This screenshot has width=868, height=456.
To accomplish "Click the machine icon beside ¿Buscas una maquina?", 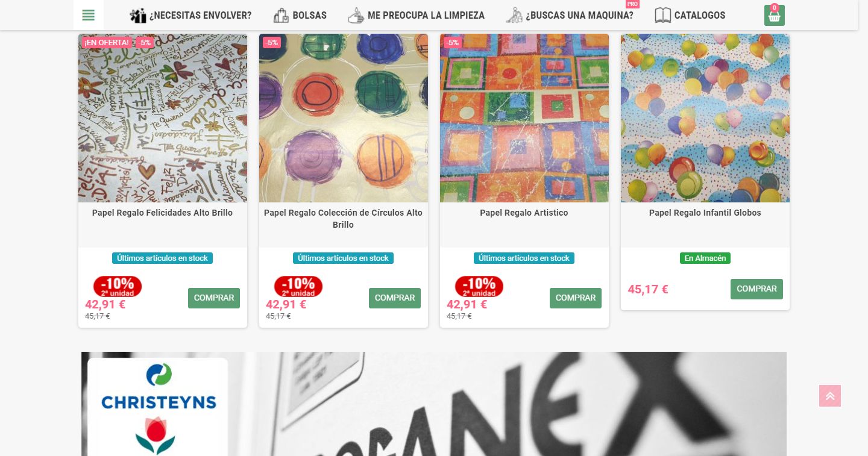I will [514, 16].
